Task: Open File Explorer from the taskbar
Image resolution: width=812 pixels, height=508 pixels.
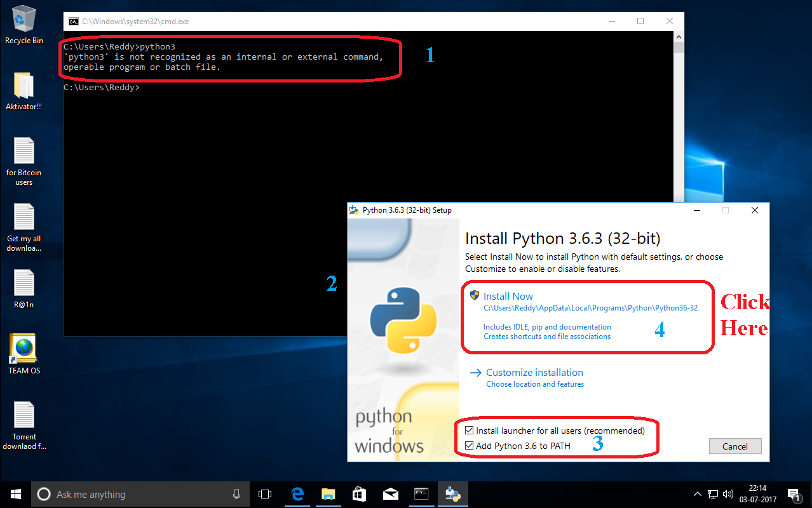Action: click(x=328, y=493)
